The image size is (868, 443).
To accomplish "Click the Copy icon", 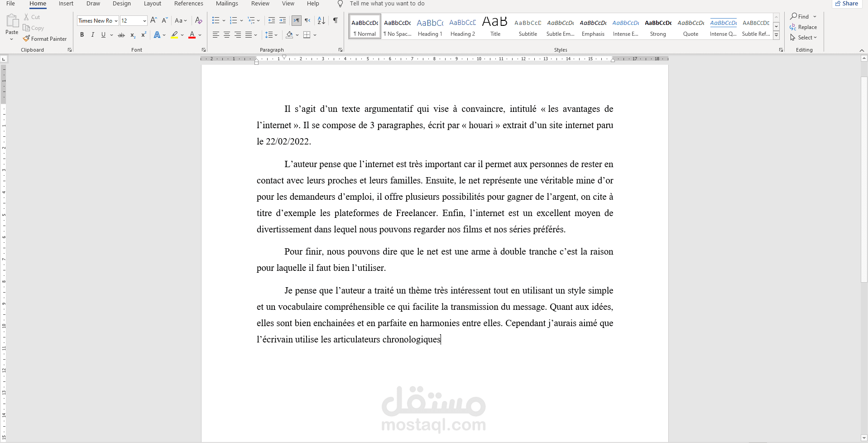I will point(26,28).
